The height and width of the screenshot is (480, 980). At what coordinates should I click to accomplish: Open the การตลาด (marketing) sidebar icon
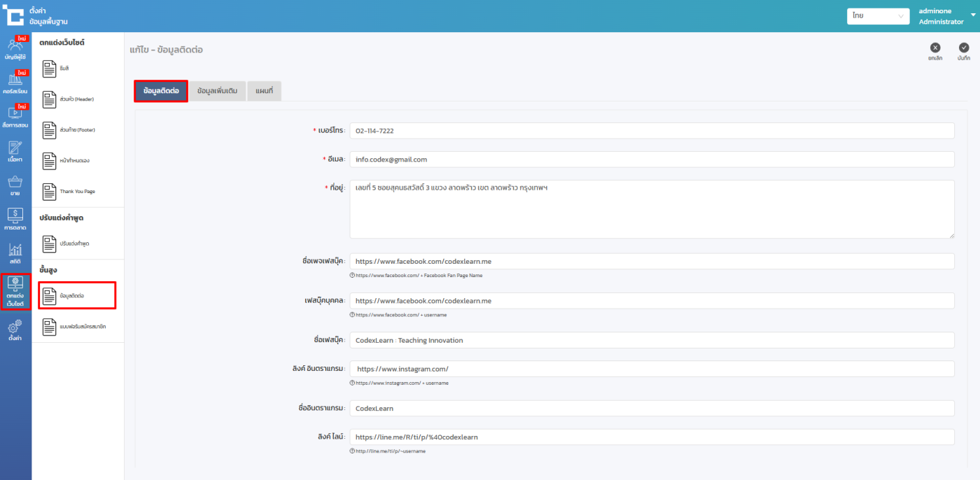click(15, 219)
